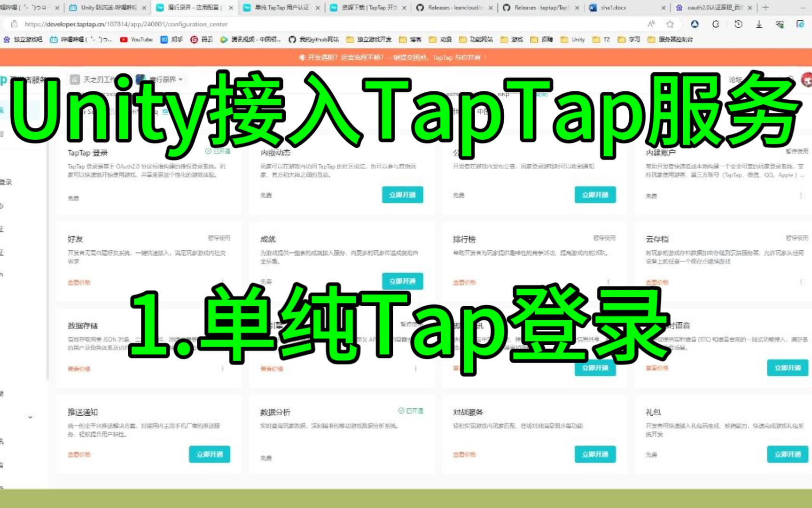The width and height of the screenshot is (812, 508).
Task: Open the more-options dots on 数据存储 card
Action: point(223,369)
